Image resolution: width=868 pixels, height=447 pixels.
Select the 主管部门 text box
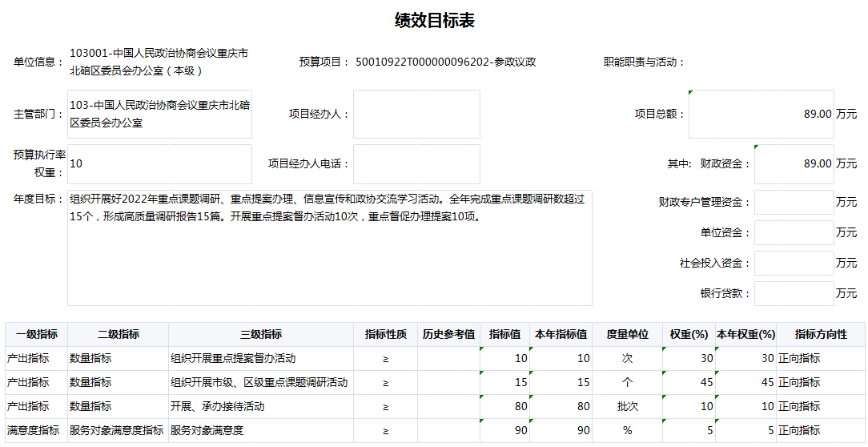160,114
